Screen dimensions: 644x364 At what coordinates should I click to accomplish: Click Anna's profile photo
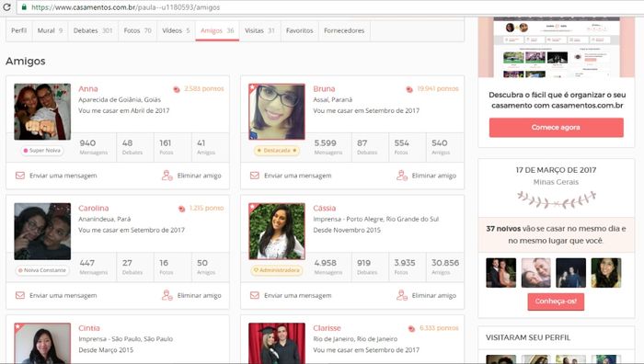(42, 111)
